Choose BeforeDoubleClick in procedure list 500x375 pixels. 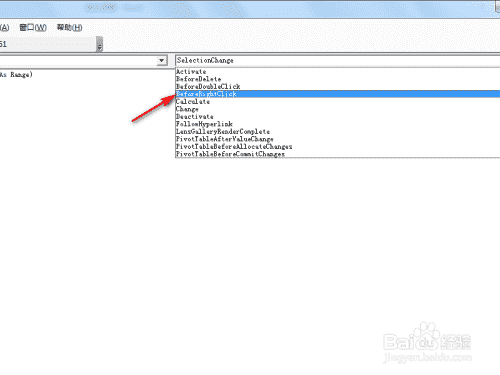[x=337, y=87]
